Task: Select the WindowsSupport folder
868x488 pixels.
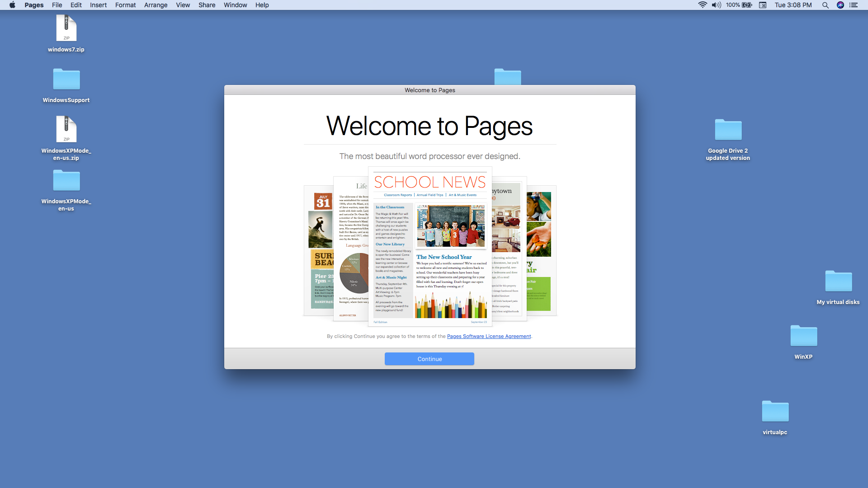Action: tap(66, 80)
